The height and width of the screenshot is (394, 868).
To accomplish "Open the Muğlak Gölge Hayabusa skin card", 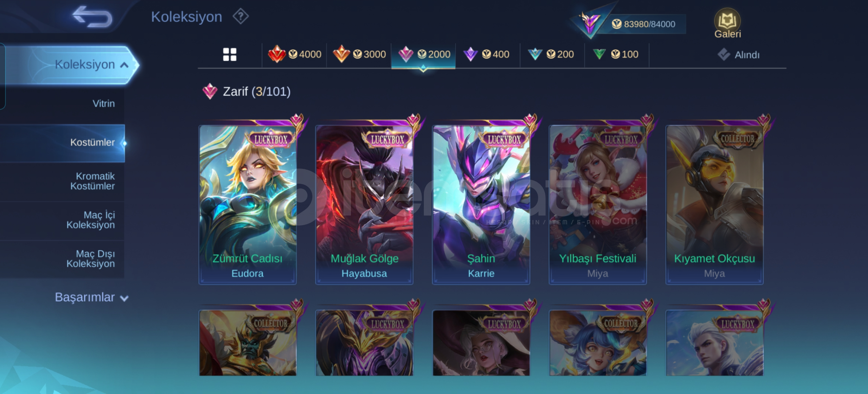I will click(364, 204).
